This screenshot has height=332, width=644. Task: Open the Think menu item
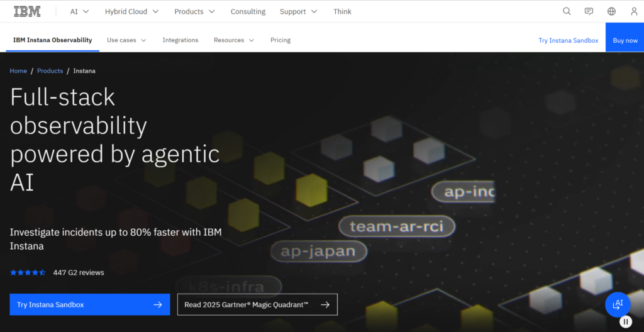click(343, 11)
